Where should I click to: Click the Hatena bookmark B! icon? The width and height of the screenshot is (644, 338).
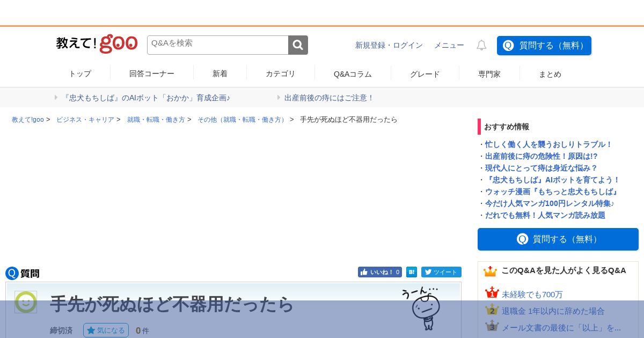(412, 272)
